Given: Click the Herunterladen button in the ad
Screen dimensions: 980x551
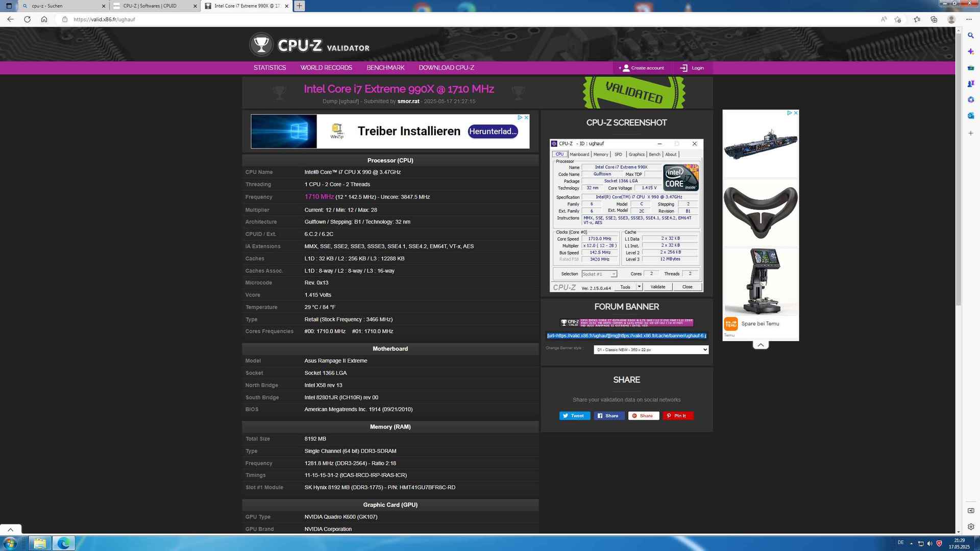Looking at the screenshot, I should (493, 132).
